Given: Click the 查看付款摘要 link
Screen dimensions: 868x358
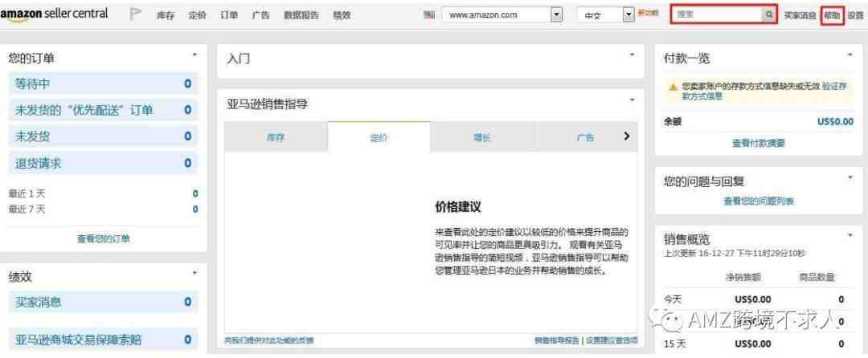Looking at the screenshot, I should click(x=759, y=143).
